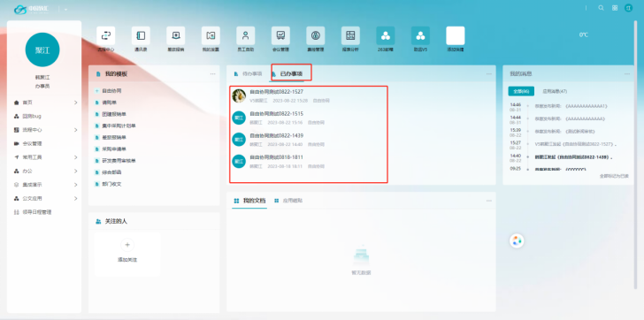Click the plus circle to add a followed person
Viewport: 644px width, 320px height.
click(126, 245)
